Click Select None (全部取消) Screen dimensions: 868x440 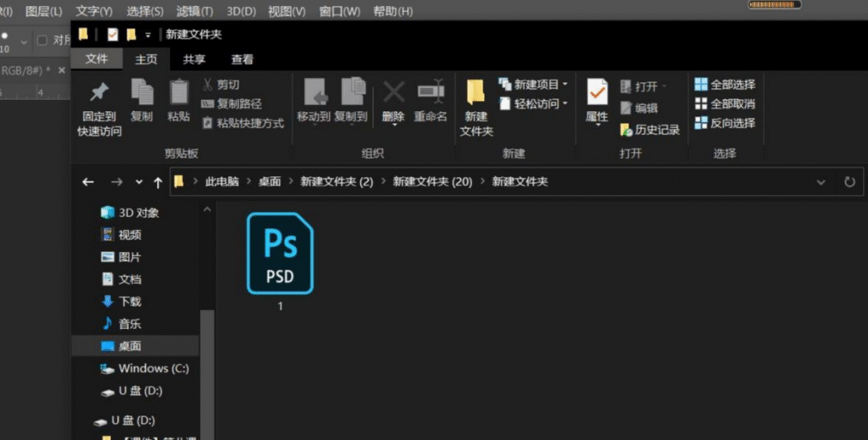click(725, 103)
